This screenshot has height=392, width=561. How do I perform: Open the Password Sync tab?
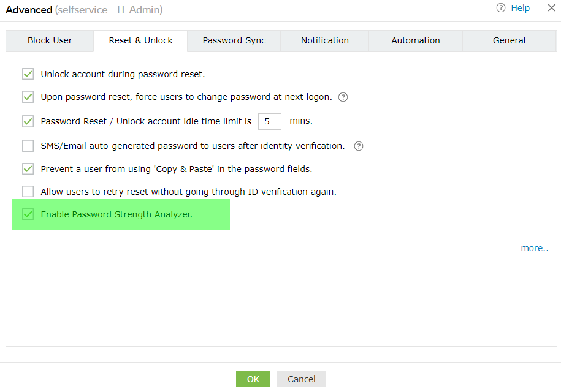coord(234,40)
